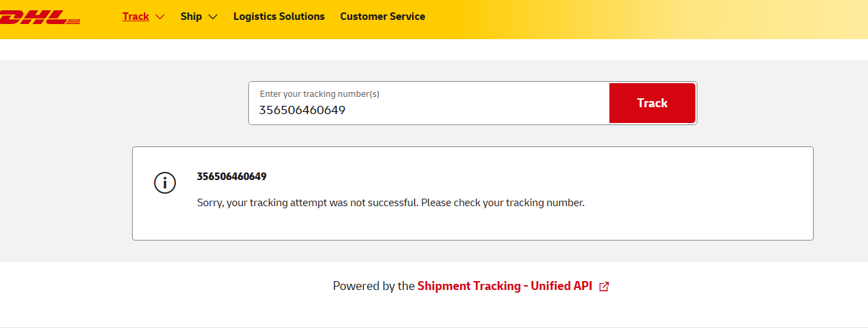Open the Ship menu label
Screen dimensions: 868x334
191,16
